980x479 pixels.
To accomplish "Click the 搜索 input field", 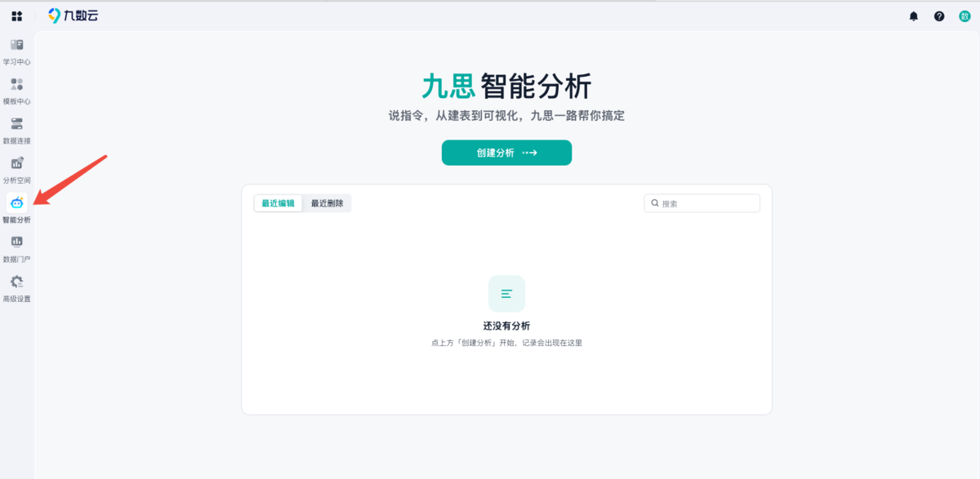I will pos(702,203).
